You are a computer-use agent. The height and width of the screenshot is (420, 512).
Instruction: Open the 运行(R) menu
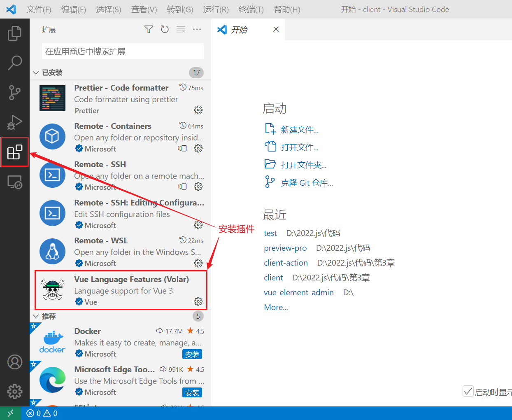(x=216, y=9)
